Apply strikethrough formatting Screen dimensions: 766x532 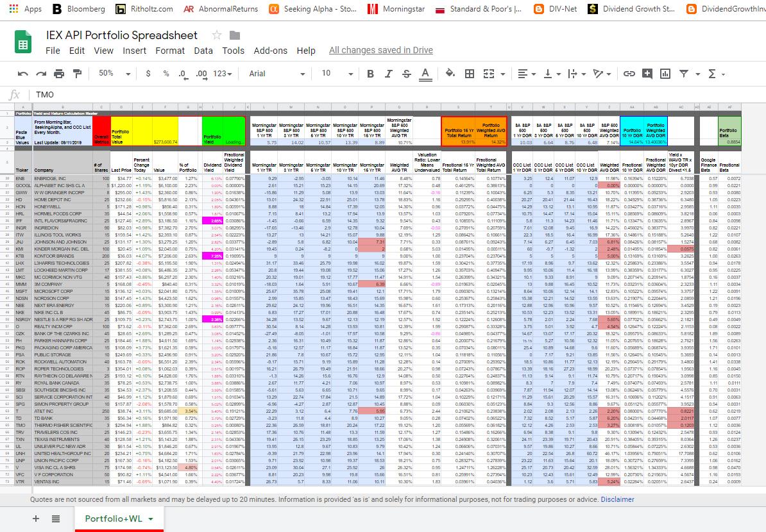[406, 74]
